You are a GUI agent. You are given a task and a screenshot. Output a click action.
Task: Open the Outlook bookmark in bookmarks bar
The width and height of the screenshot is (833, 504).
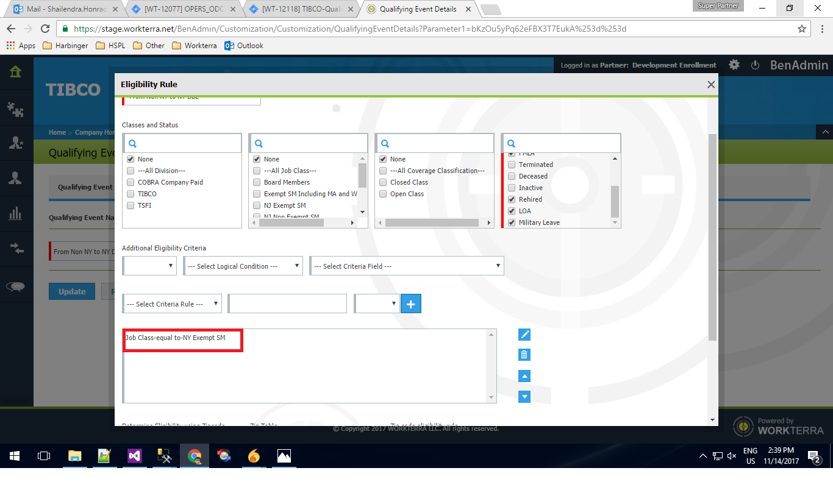click(244, 46)
